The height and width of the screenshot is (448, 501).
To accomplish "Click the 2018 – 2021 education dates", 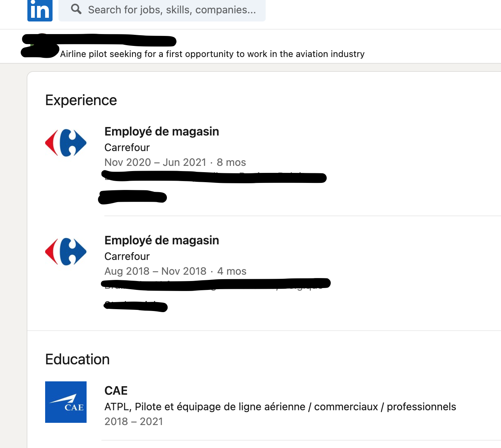I will [134, 421].
